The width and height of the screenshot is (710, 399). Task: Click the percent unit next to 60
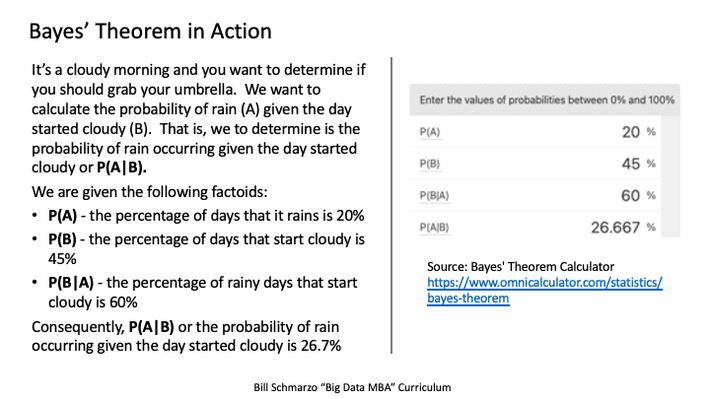pyautogui.click(x=651, y=195)
